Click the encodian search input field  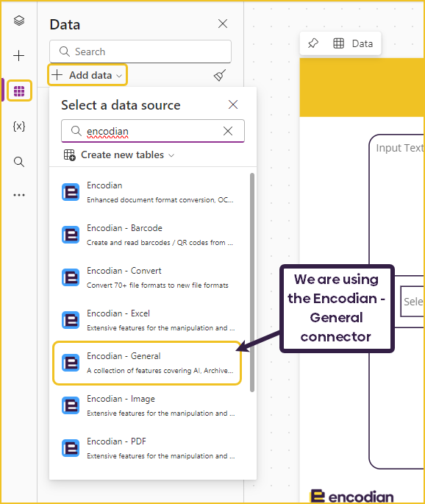click(x=153, y=131)
